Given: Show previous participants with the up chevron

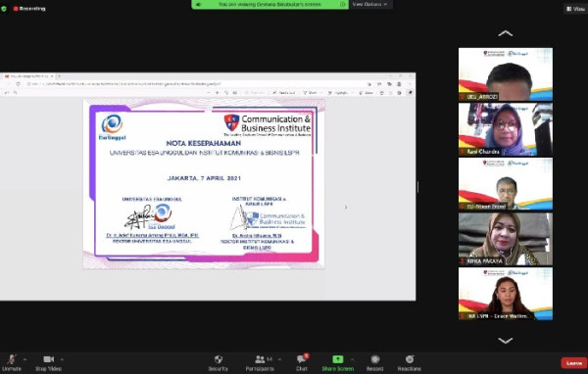Looking at the screenshot, I should [505, 33].
